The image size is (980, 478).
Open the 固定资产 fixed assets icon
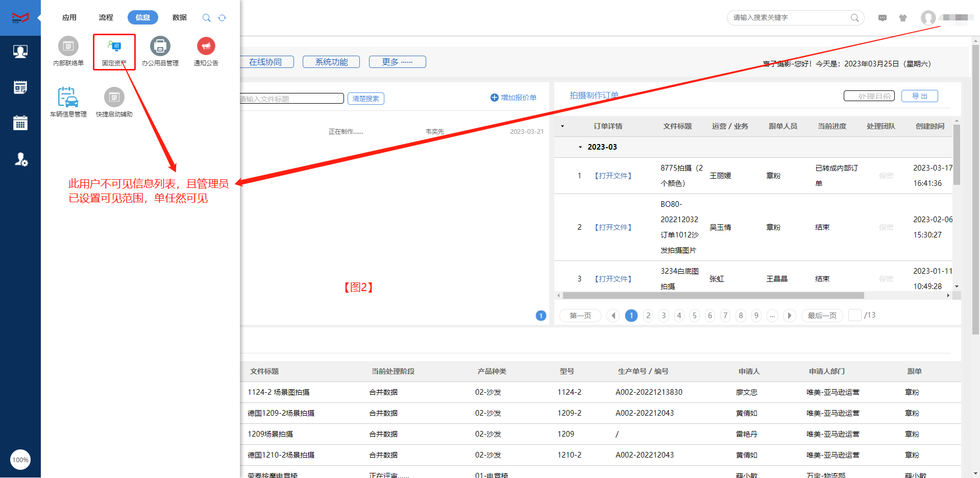coord(114,47)
